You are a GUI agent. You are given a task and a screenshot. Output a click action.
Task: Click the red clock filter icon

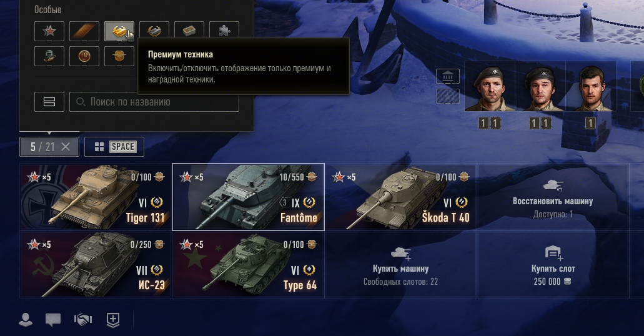coord(84,56)
